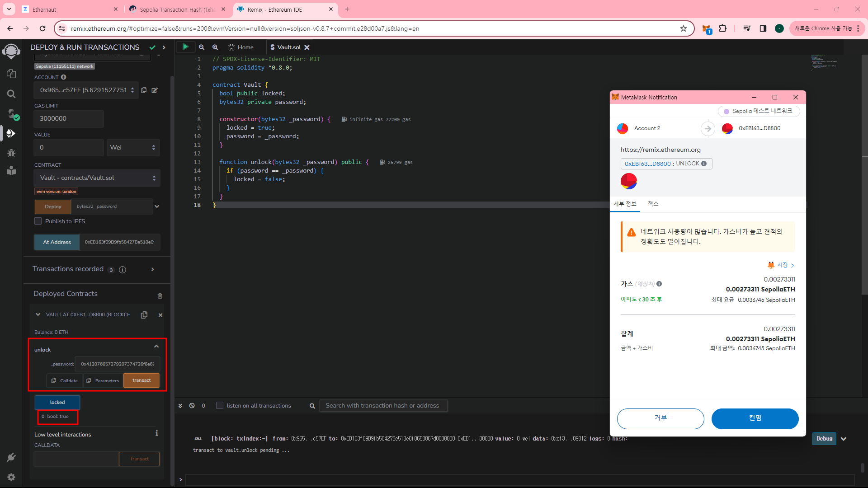Switch to the Sepolia Transaction Hash browser tab

[x=177, y=9]
